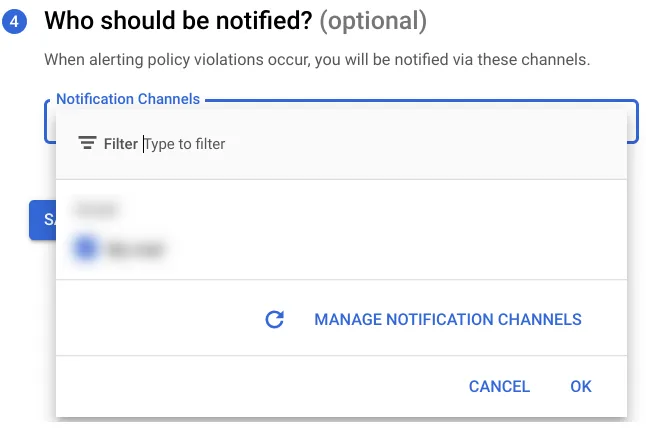
Task: Click the Notification Channels field label
Action: click(x=127, y=99)
